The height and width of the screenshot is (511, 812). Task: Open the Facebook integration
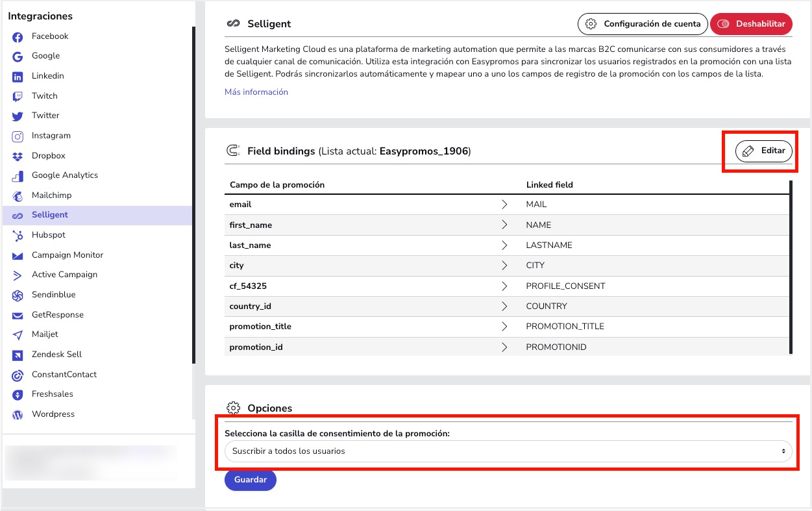[x=50, y=36]
